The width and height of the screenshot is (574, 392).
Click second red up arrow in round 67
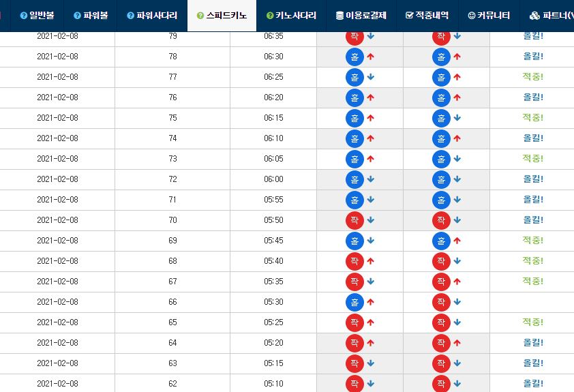(x=457, y=282)
